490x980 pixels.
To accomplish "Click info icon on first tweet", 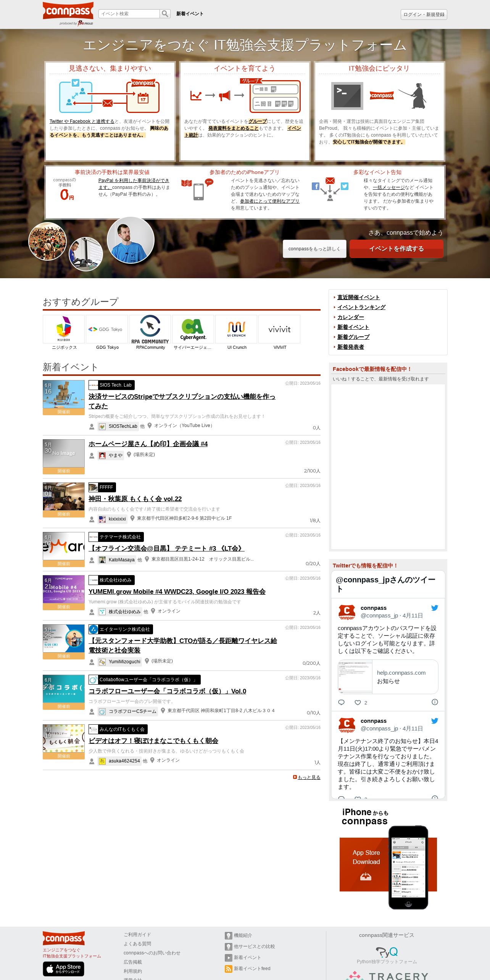I will pyautogui.click(x=435, y=702).
